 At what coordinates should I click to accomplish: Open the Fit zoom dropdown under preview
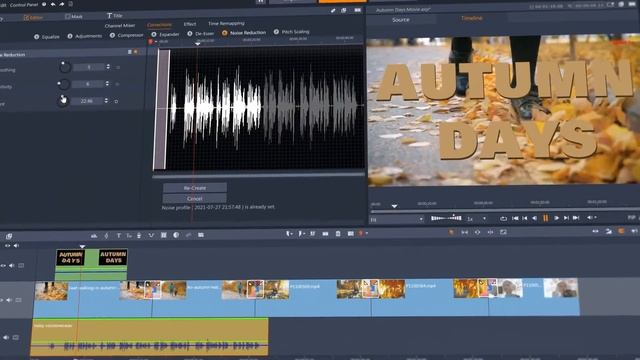421,219
